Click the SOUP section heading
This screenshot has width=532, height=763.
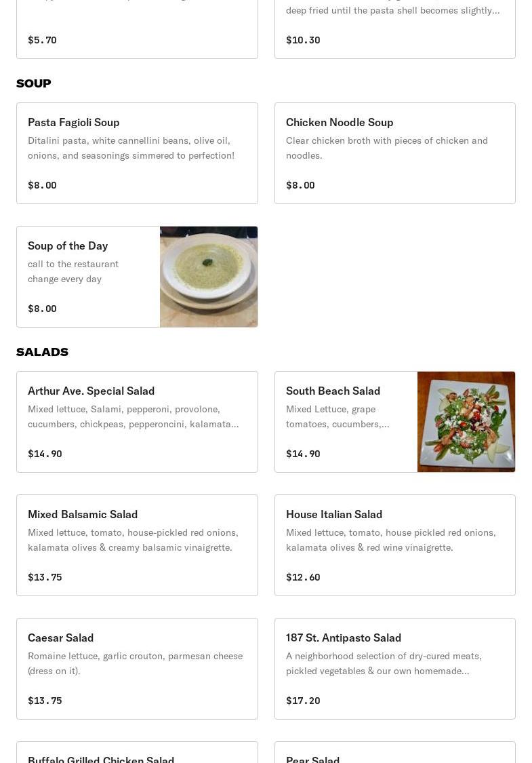coord(34,83)
